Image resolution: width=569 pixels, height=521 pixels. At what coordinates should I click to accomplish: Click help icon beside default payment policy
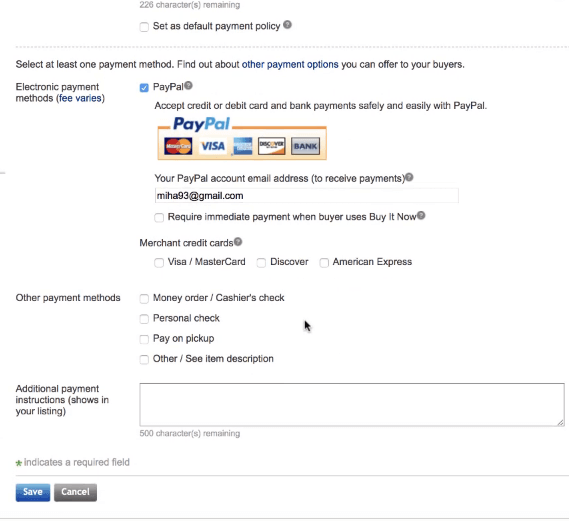pos(287,25)
